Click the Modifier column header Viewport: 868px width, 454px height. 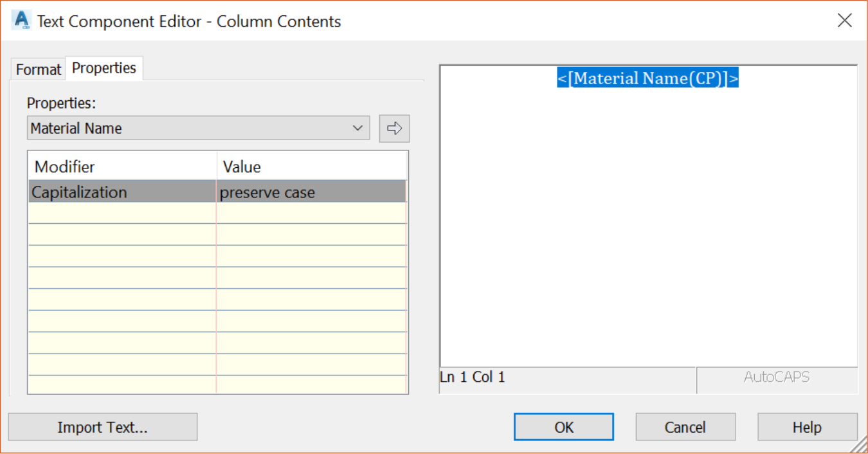click(x=122, y=167)
